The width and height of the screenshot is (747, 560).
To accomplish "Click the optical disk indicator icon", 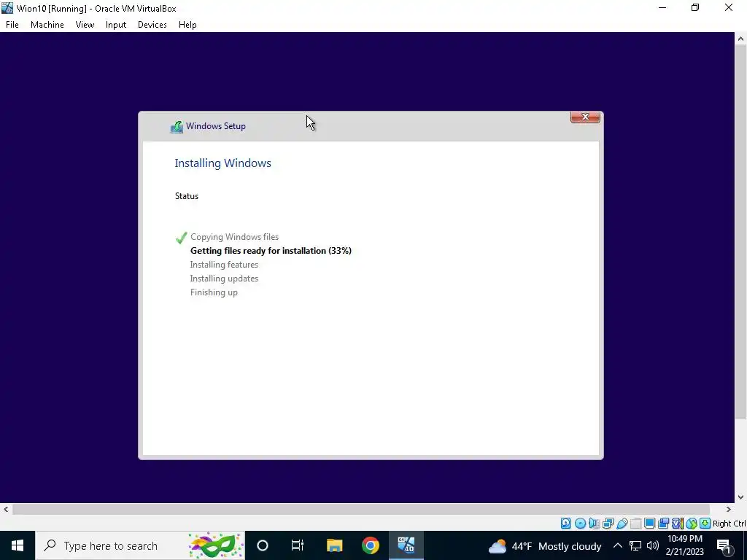I will click(580, 524).
